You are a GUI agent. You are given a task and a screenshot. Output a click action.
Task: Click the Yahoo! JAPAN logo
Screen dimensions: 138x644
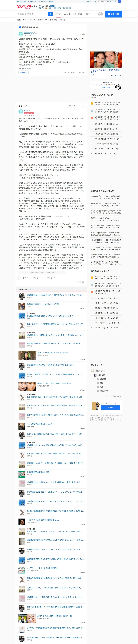(x=24, y=7)
